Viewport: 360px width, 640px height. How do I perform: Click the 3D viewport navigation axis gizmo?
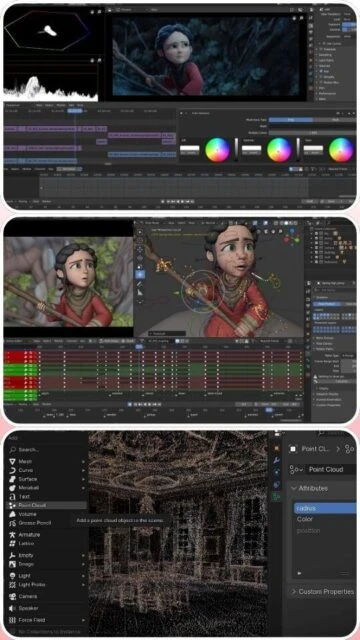pyautogui.click(x=293, y=237)
